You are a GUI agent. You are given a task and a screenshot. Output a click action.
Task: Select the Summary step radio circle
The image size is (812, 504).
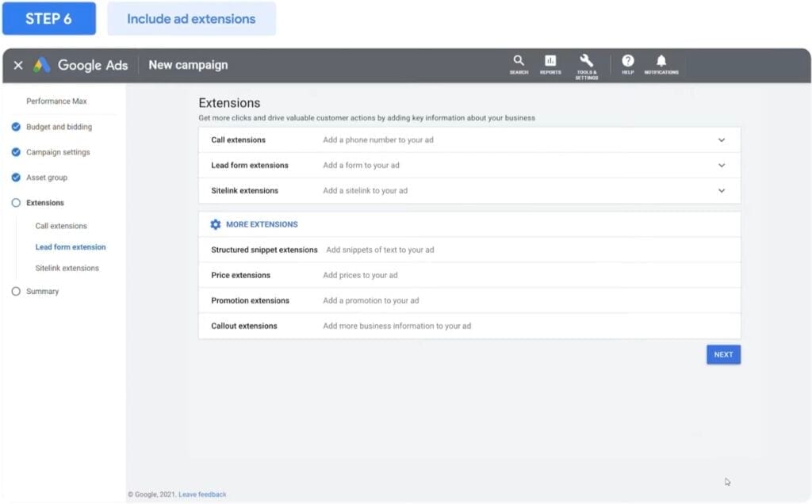pyautogui.click(x=17, y=291)
